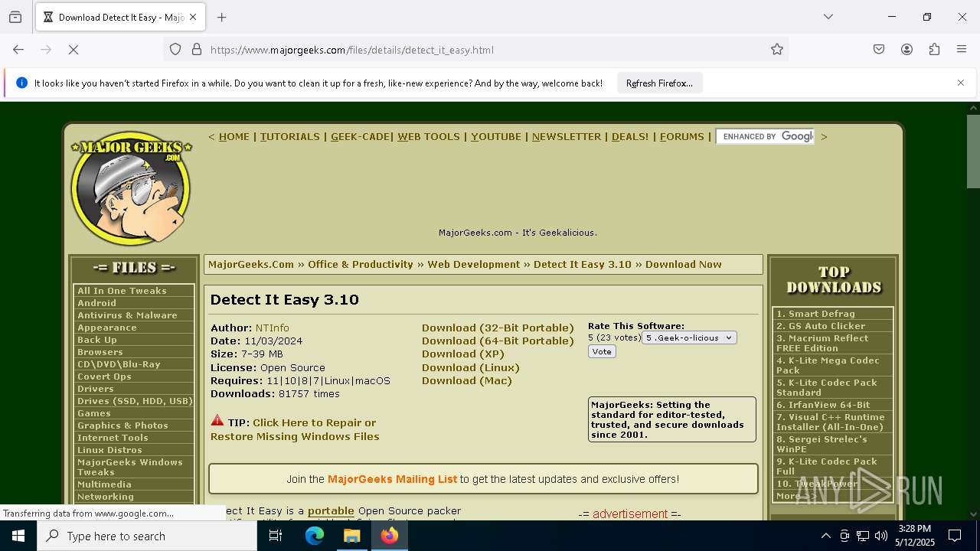This screenshot has width=980, height=551.
Task: Click Repair or Restore Missing Windows Files tip
Action: [x=295, y=429]
